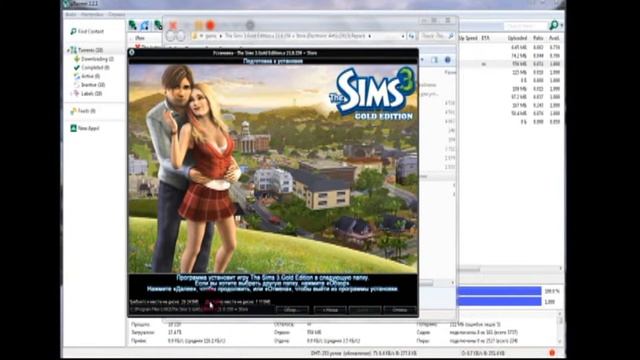640x360 pixels.
Task: Open the second uTorrent menu bar item
Action: coord(92,14)
